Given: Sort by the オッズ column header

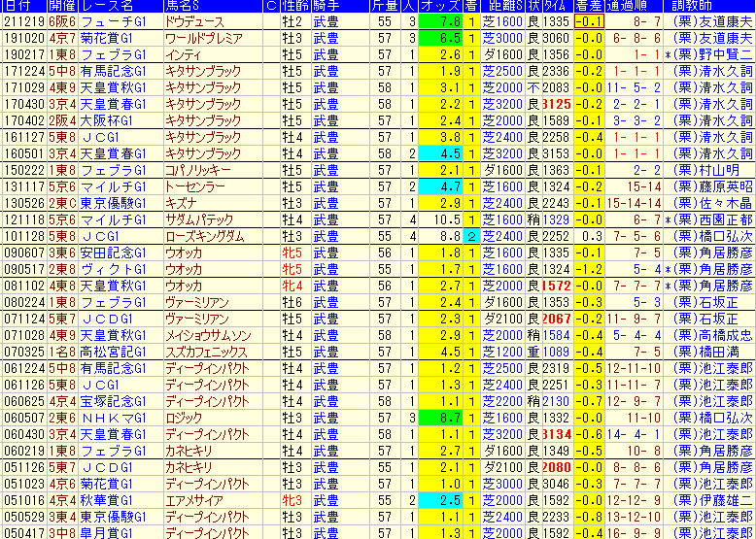Looking at the screenshot, I should pyautogui.click(x=440, y=6).
